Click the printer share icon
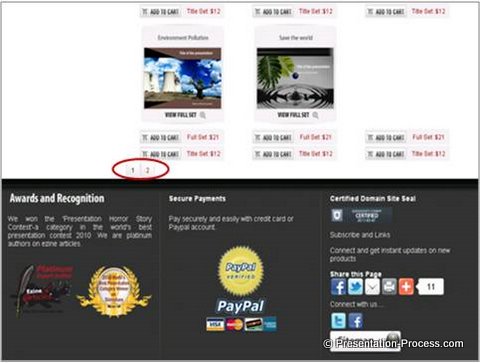The image size is (480, 363). click(389, 287)
